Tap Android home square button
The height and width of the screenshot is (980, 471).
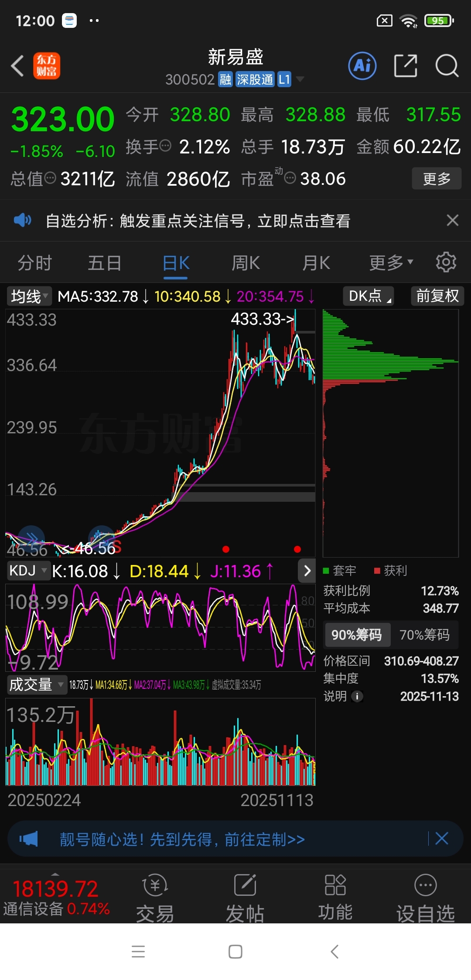pos(235,951)
